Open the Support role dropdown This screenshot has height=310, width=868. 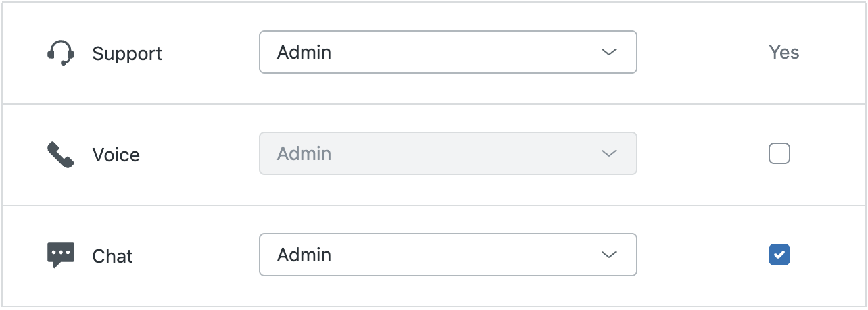click(448, 52)
